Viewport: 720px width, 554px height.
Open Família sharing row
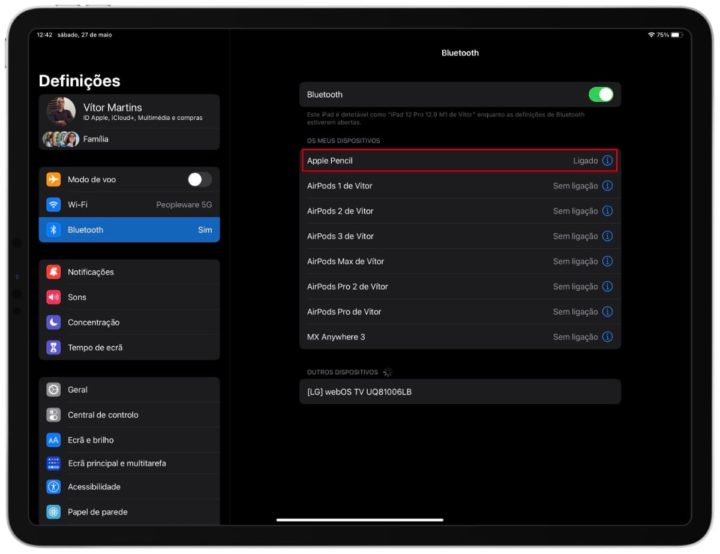click(x=129, y=139)
